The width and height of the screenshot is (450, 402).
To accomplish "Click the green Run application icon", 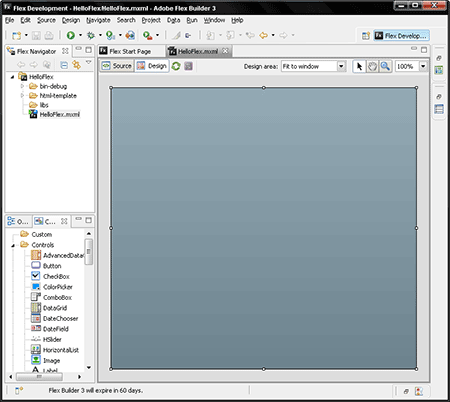I will point(71,35).
